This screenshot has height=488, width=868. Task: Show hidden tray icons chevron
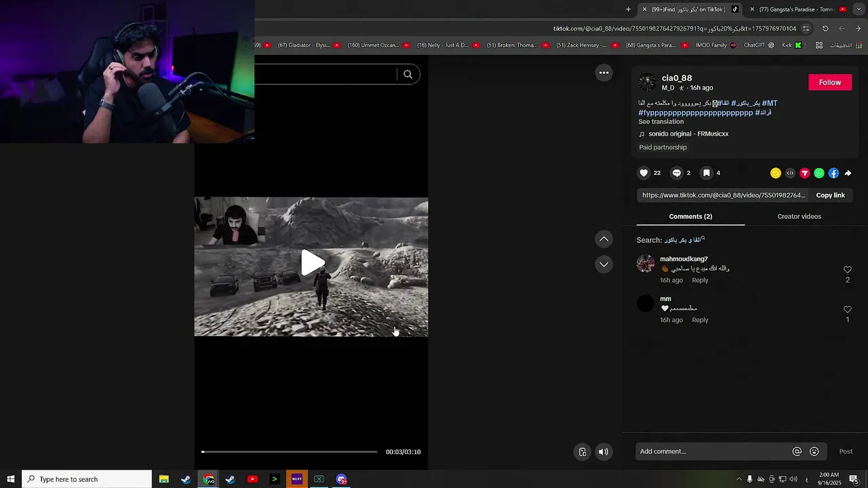pyautogui.click(x=738, y=479)
